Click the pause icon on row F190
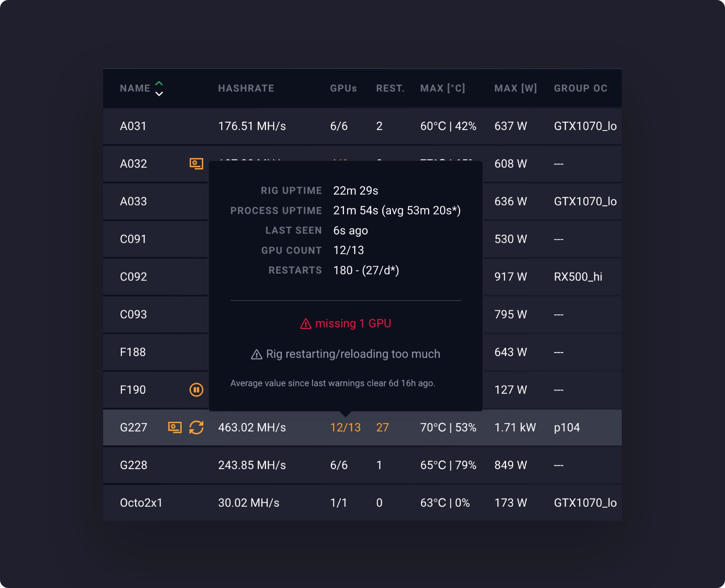The image size is (725, 588). tap(196, 390)
